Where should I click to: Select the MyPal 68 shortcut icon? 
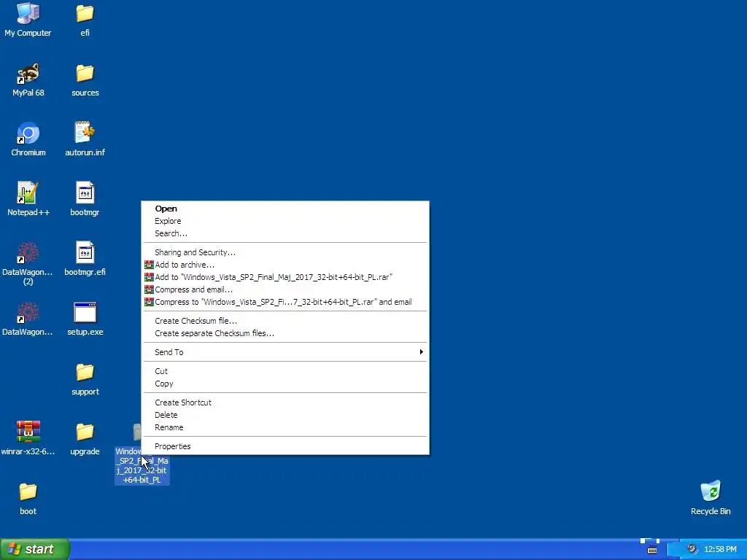pos(28,73)
